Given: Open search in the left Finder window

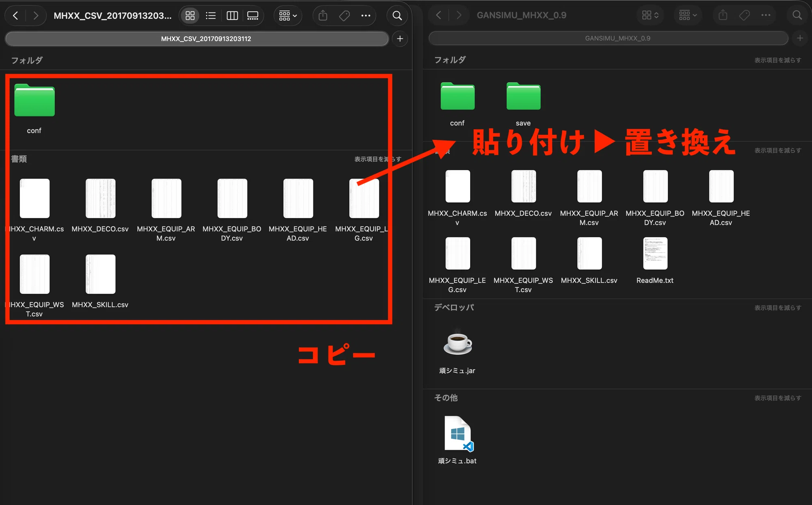Looking at the screenshot, I should point(397,16).
